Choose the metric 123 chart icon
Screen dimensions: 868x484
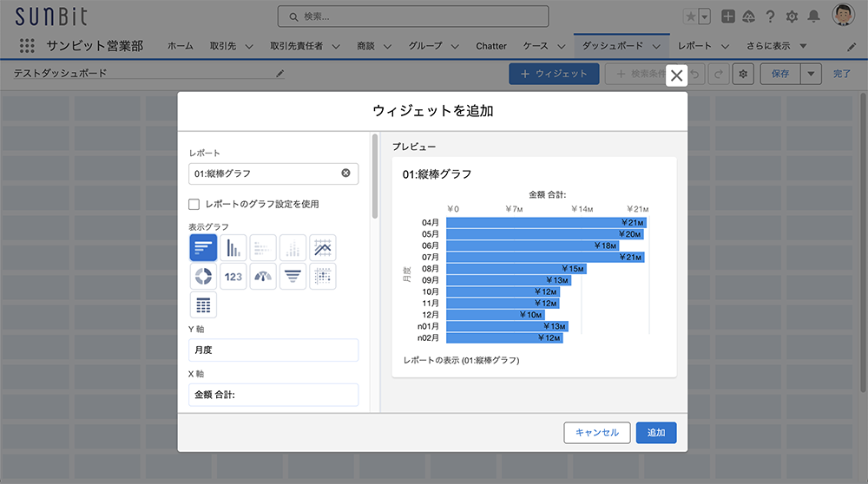[233, 276]
